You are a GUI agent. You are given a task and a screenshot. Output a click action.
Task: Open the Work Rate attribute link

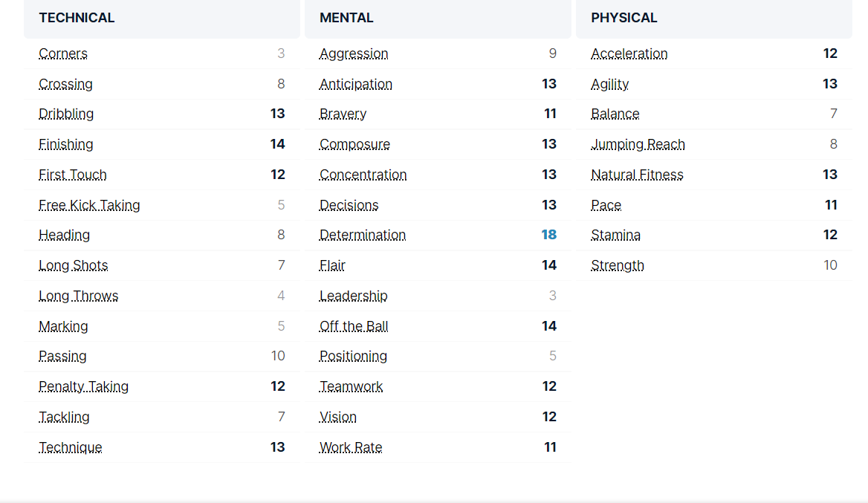[351, 447]
